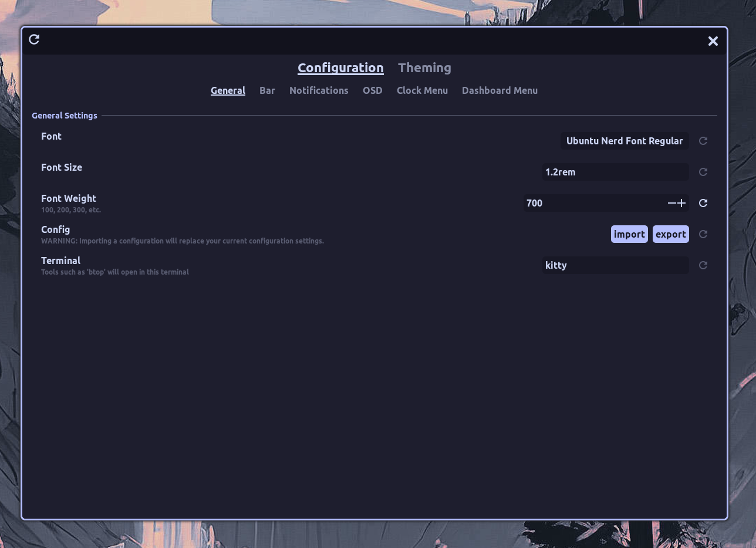Image resolution: width=756 pixels, height=548 pixels.
Task: Increase Font Weight with the plus icon
Action: [x=681, y=203]
